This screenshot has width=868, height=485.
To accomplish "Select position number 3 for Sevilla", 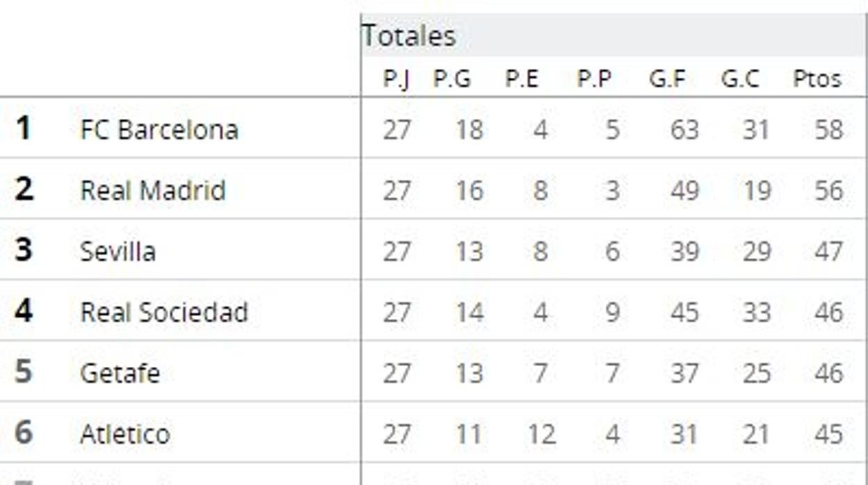I will [x=24, y=250].
